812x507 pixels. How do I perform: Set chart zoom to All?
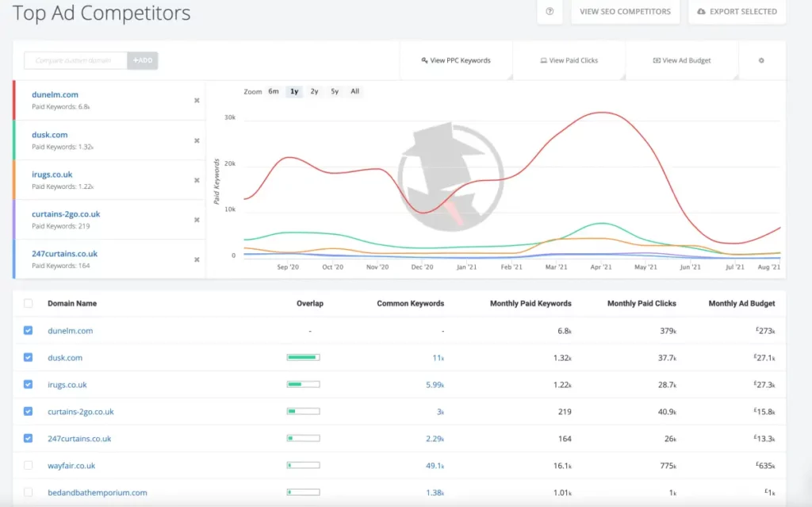pos(354,91)
